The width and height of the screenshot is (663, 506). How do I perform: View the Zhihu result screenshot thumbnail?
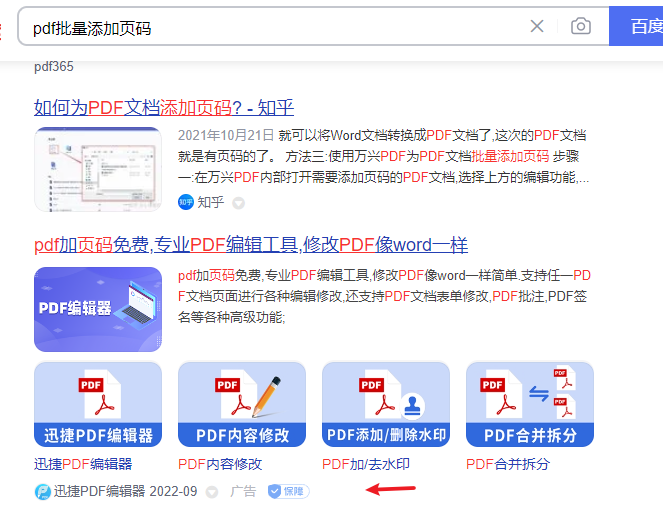[x=98, y=169]
